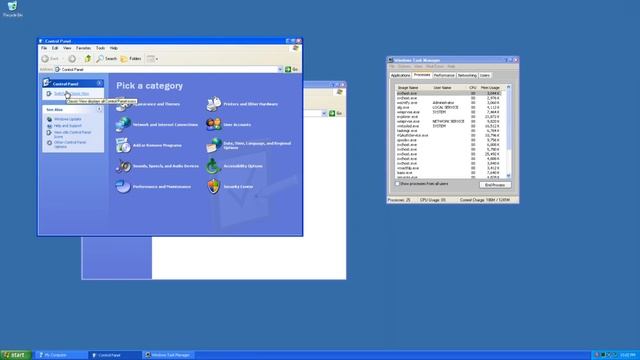
Task: Switch to Performance tab in Task Manager
Action: [444, 76]
